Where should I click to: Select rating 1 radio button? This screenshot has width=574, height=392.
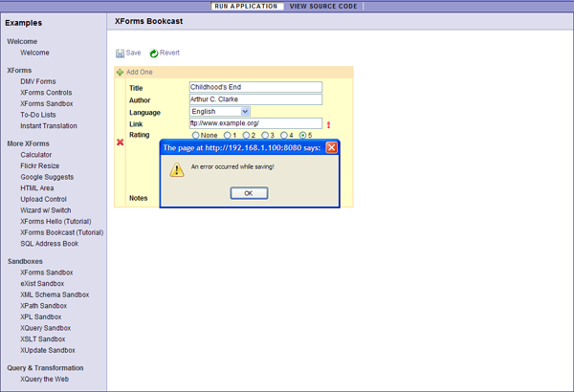click(227, 136)
